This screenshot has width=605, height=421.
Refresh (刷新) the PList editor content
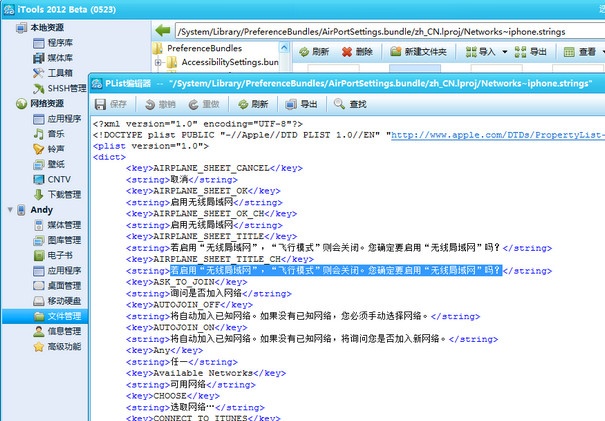point(250,103)
